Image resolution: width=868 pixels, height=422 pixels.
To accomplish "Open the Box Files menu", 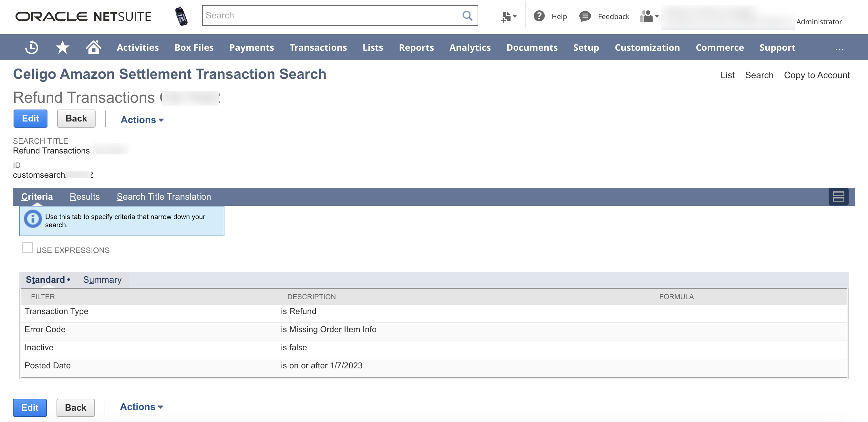I will point(194,47).
